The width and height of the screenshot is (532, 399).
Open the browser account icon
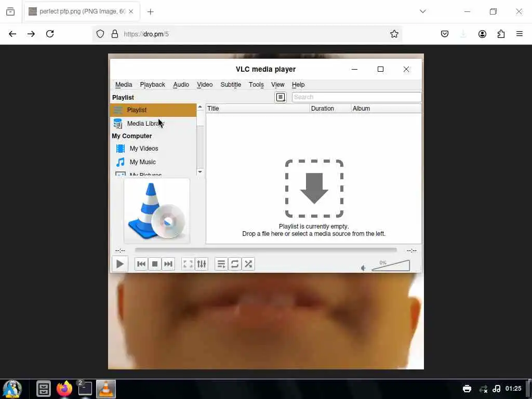pos(482,34)
